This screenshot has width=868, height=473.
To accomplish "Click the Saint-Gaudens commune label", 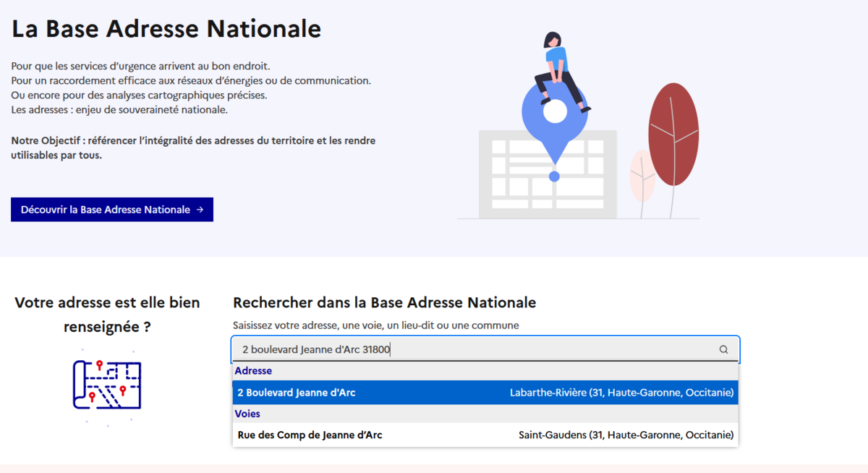I will click(x=626, y=435).
